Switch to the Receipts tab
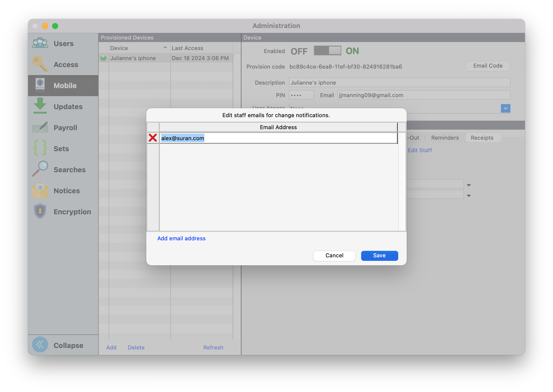The width and height of the screenshot is (553, 392). (482, 138)
